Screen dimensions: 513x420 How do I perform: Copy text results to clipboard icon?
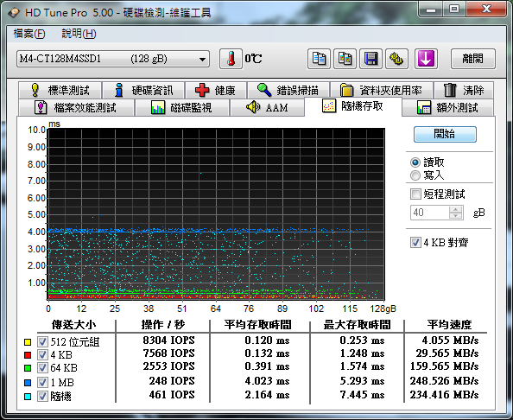point(319,59)
